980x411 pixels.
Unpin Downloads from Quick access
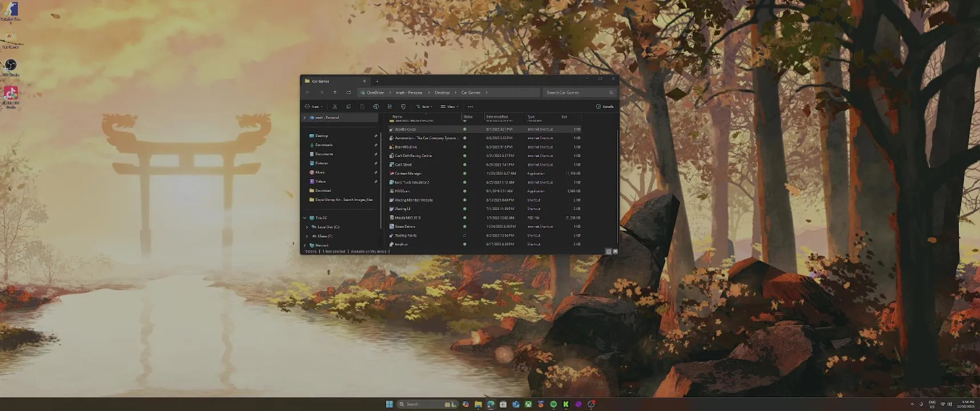tap(376, 145)
